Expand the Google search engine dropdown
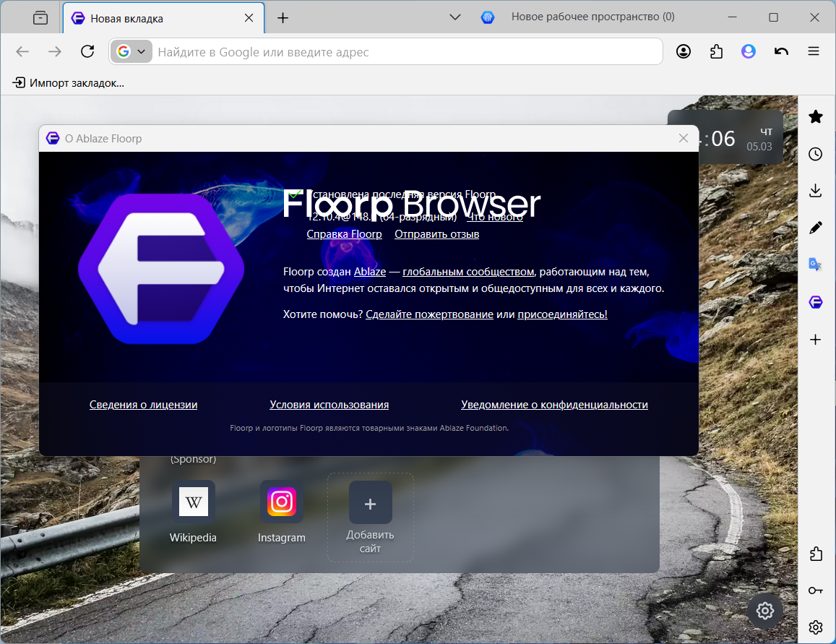Image resolution: width=836 pixels, height=644 pixels. (x=132, y=52)
